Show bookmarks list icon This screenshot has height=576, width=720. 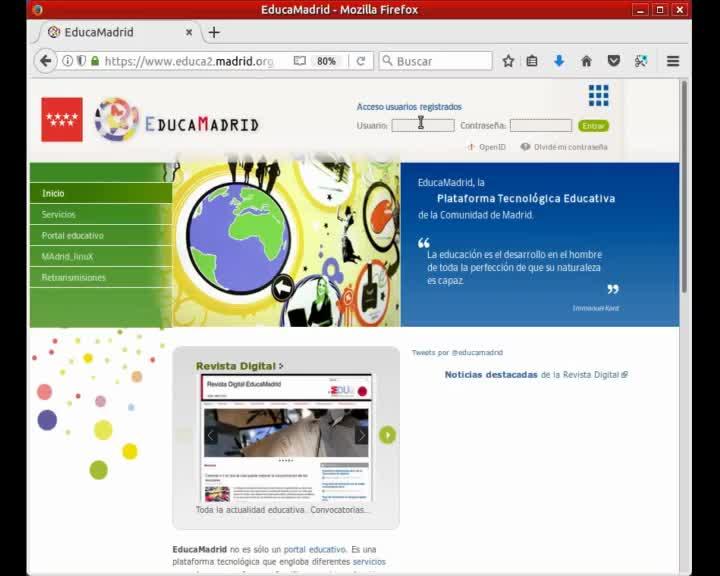[532, 61]
